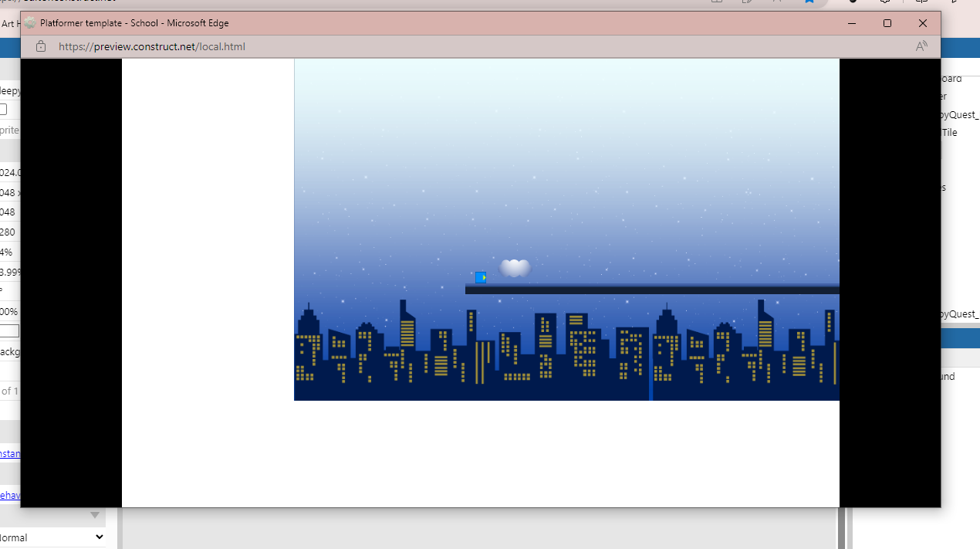Open the Normal blend mode dropdown

tap(52, 537)
